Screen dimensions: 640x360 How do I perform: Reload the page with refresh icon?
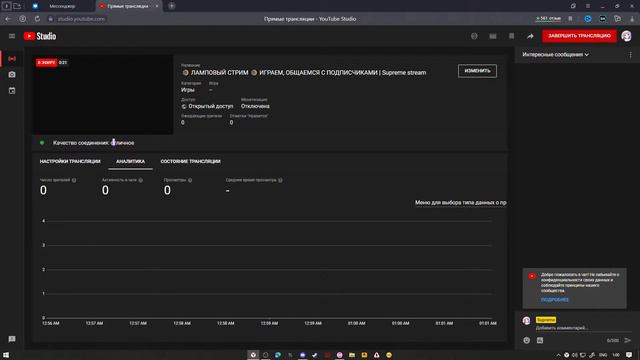point(37,19)
